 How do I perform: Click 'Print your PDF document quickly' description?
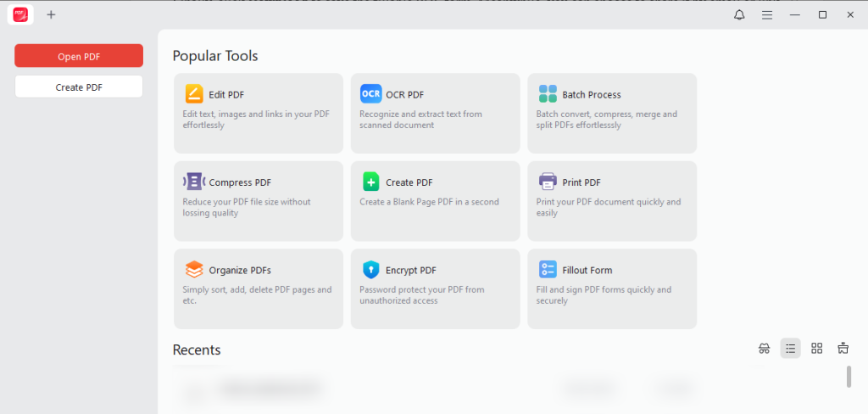609,207
